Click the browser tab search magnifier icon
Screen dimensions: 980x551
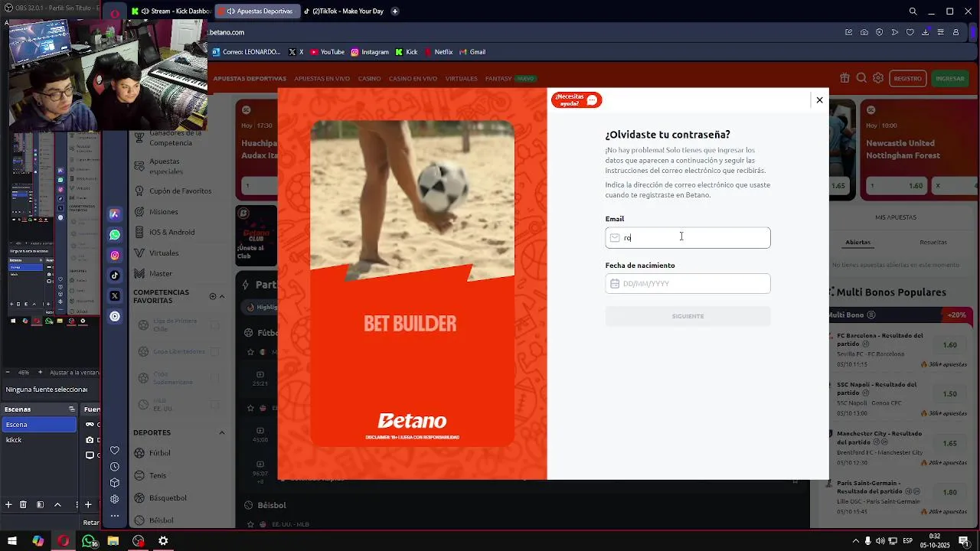pos(913,11)
